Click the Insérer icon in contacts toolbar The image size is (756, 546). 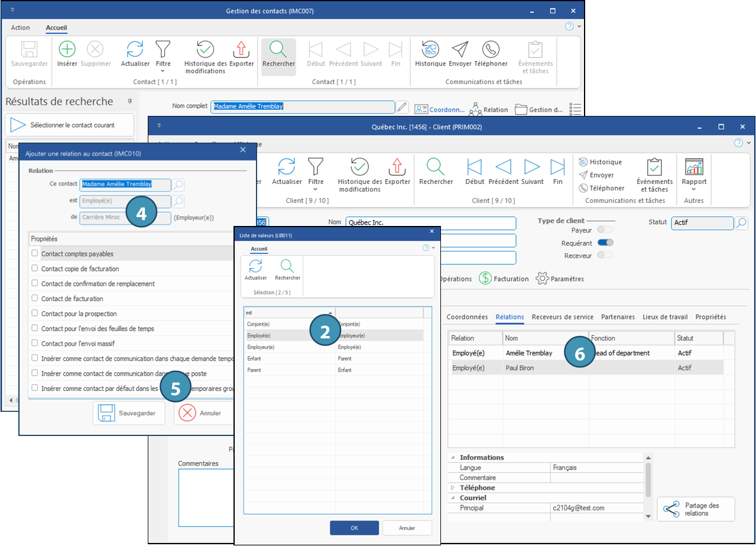[67, 50]
